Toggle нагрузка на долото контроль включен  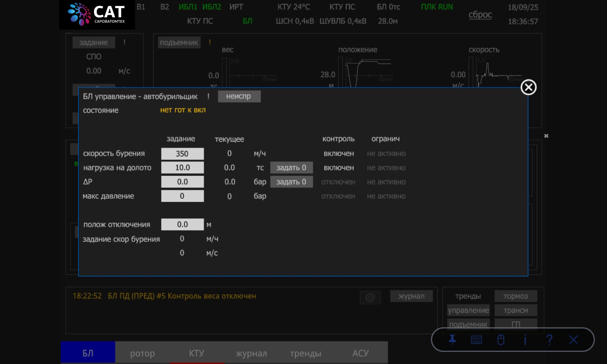(339, 168)
